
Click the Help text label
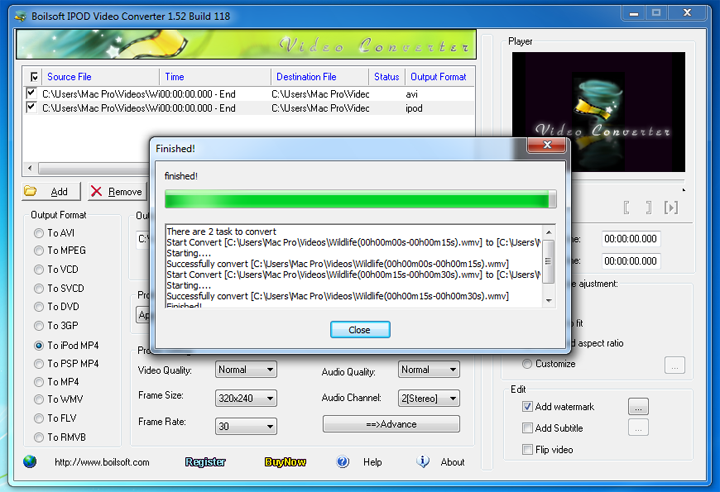(x=372, y=462)
